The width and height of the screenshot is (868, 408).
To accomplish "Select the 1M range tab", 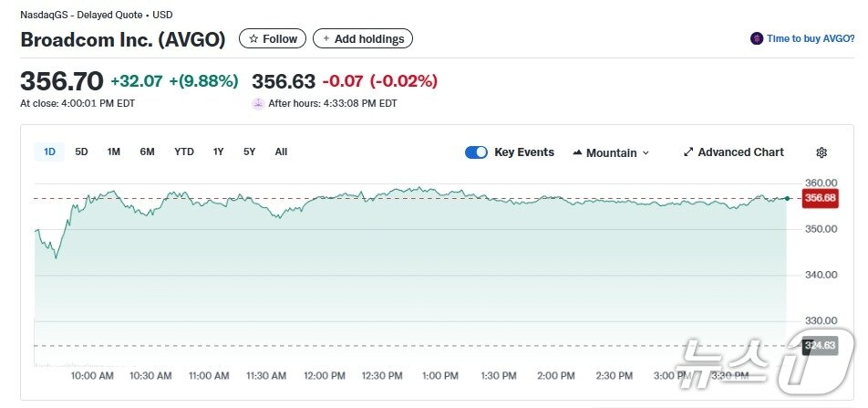I will pos(114,152).
